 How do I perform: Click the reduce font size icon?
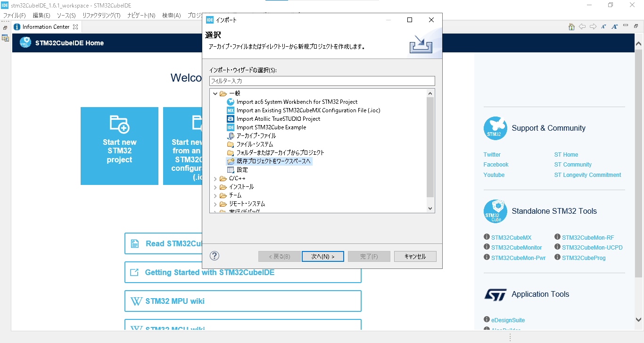pyautogui.click(x=603, y=27)
